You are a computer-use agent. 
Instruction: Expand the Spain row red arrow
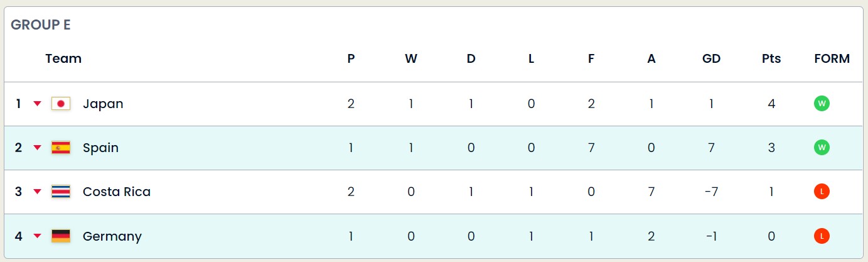pyautogui.click(x=37, y=148)
